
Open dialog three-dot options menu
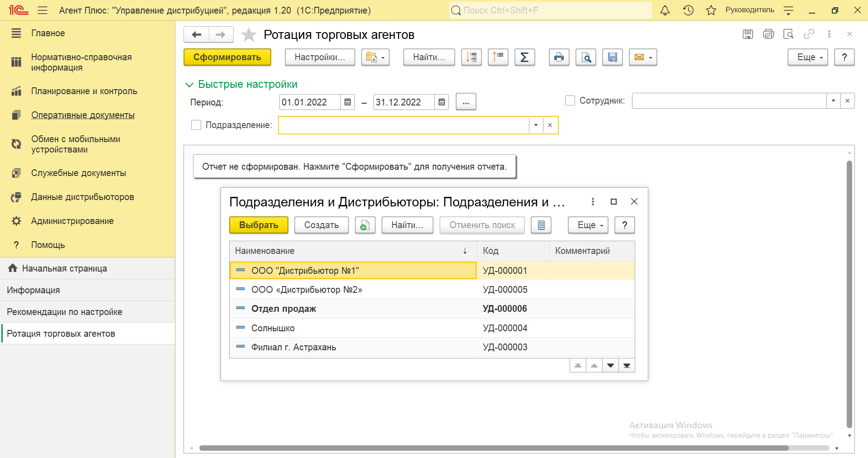tap(593, 201)
